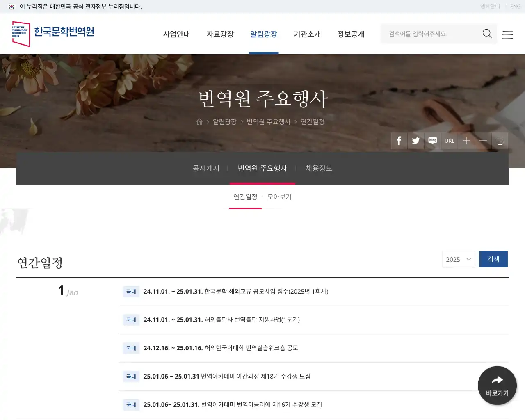Viewport: 525px width, 420px height.
Task: Open the 2025 year dropdown
Action: pos(458,259)
